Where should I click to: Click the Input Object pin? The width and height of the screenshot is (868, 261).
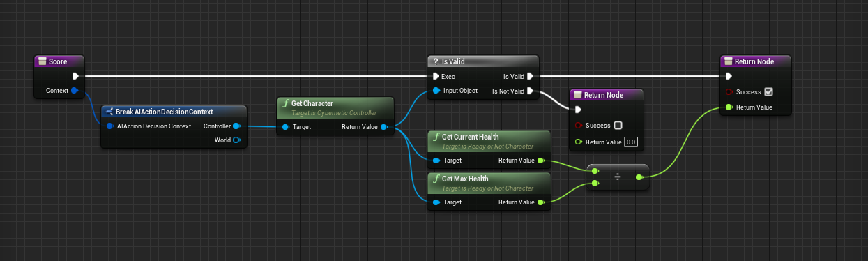pos(436,91)
